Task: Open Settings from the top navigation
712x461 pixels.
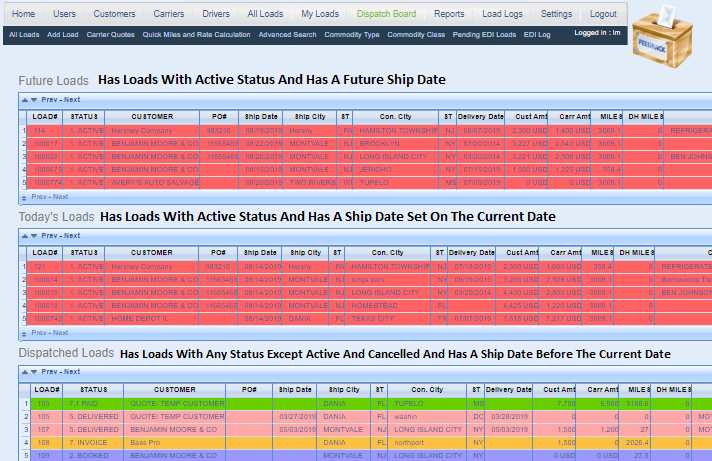Action: pyautogui.click(x=556, y=14)
